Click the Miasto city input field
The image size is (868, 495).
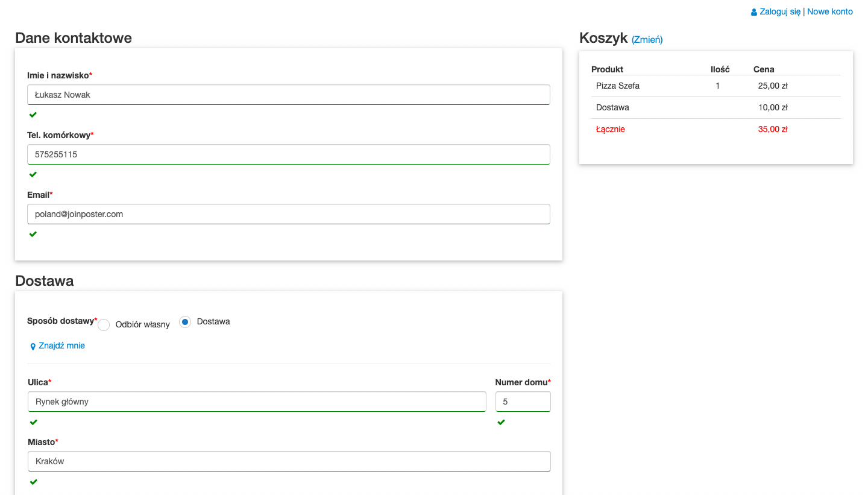point(289,461)
